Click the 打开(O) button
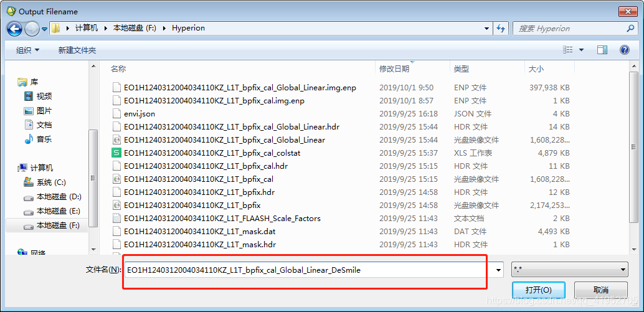This screenshot has width=644, height=312. (539, 290)
